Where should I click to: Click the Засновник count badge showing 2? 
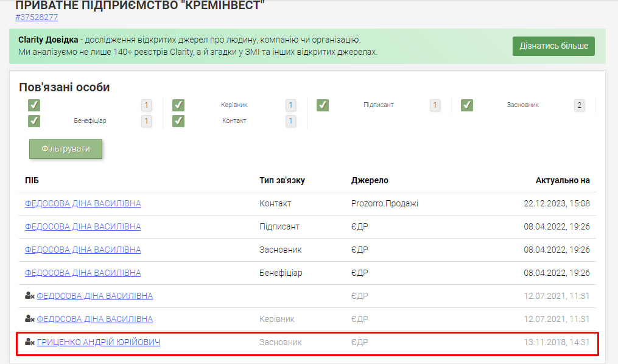point(579,105)
